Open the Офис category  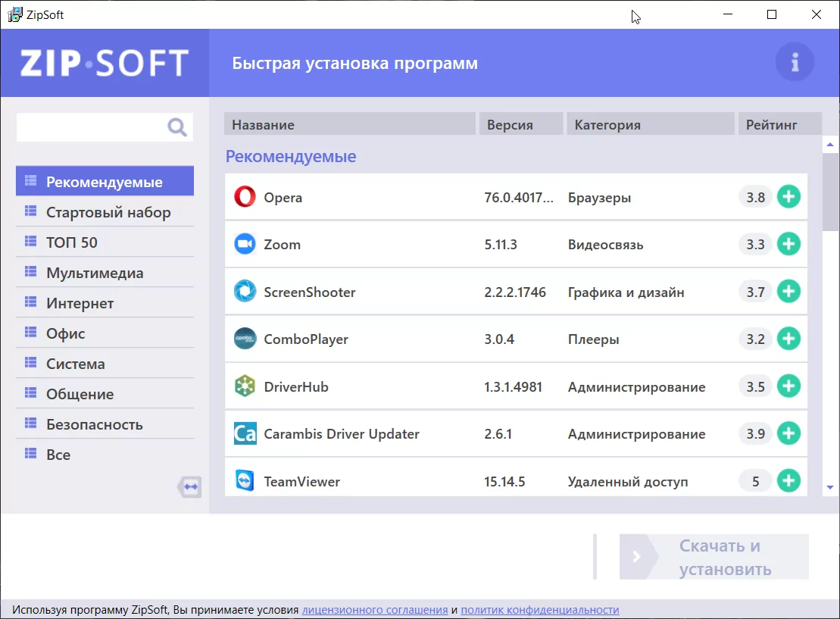tap(105, 333)
